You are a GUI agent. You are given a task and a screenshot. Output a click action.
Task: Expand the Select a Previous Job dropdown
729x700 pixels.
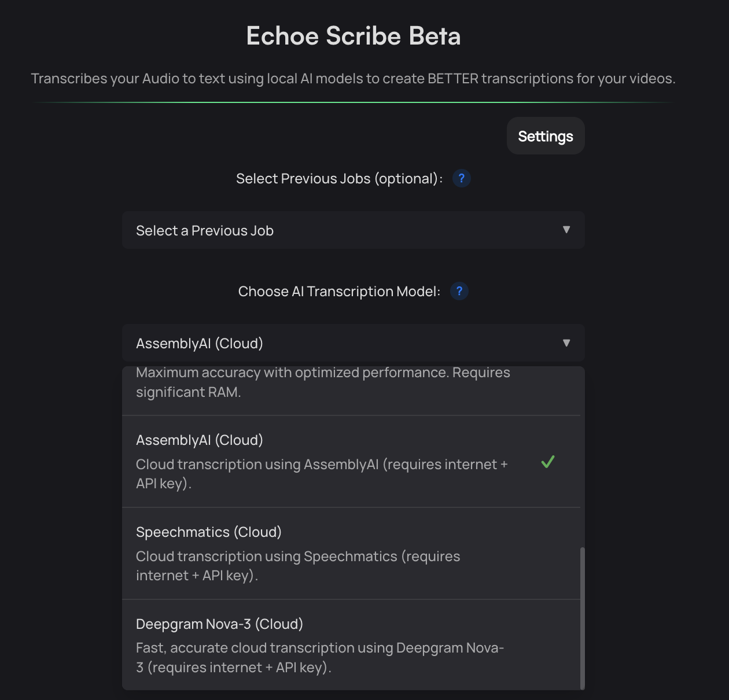(353, 230)
